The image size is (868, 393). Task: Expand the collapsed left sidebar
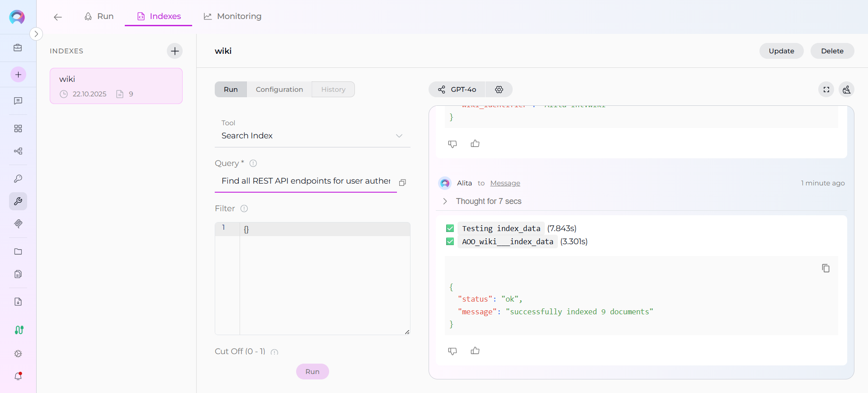point(36,34)
